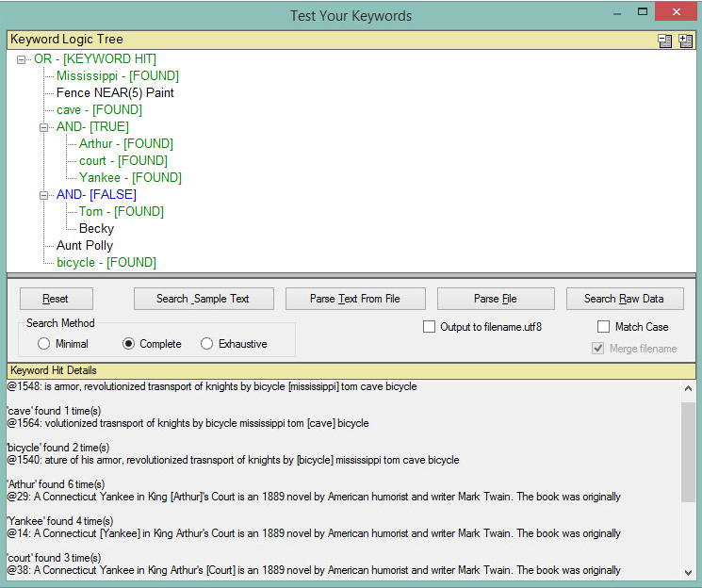Choose the Complete search method option
The width and height of the screenshot is (702, 588).
129,344
